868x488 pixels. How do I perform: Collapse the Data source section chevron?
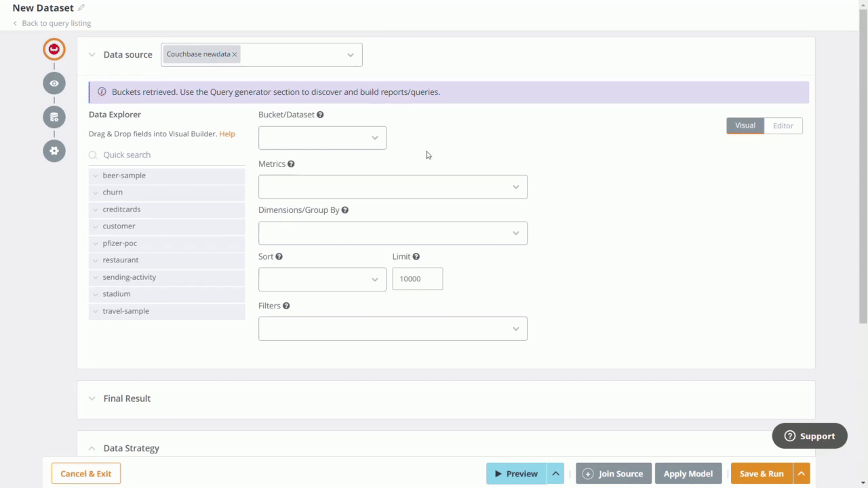[92, 54]
